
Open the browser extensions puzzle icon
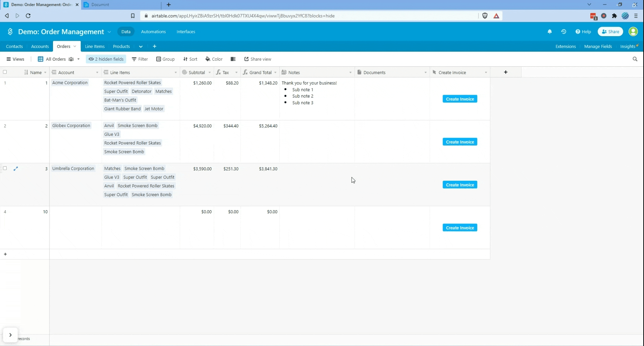pos(614,16)
